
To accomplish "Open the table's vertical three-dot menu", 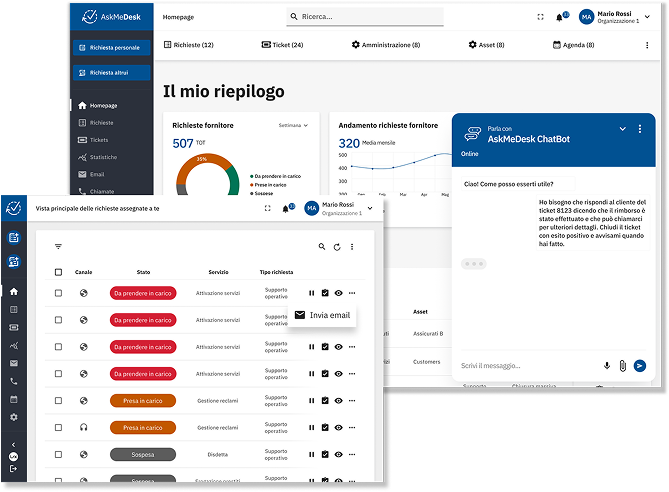I will pos(352,247).
